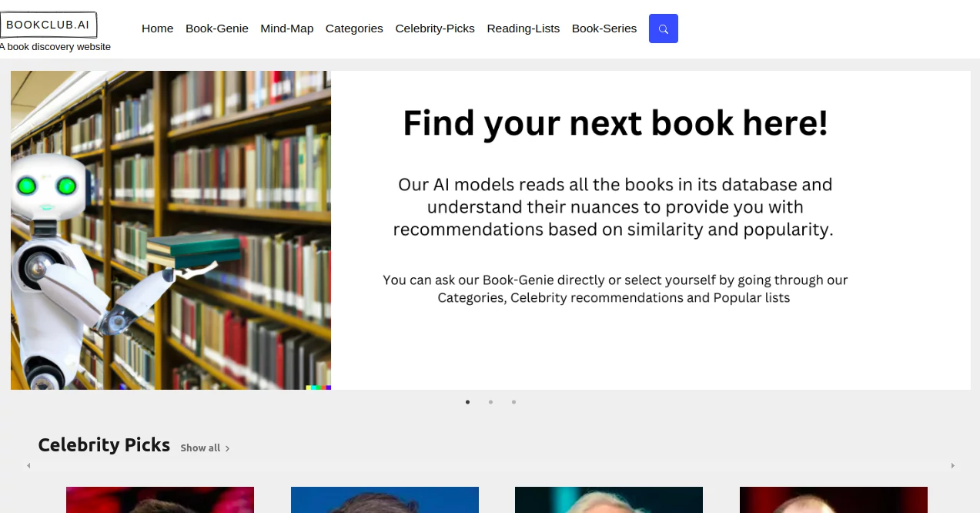Image resolution: width=980 pixels, height=513 pixels.
Task: Open the first celebrity's picks thumbnail
Action: [x=159, y=501]
